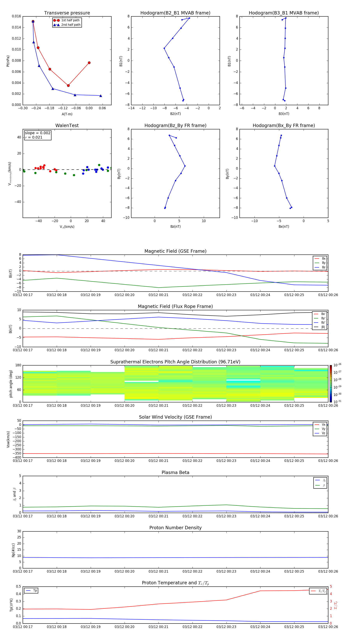
Task: Click the 'Hodogram(Bx_By FR frame)' title
Action: tap(284, 125)
